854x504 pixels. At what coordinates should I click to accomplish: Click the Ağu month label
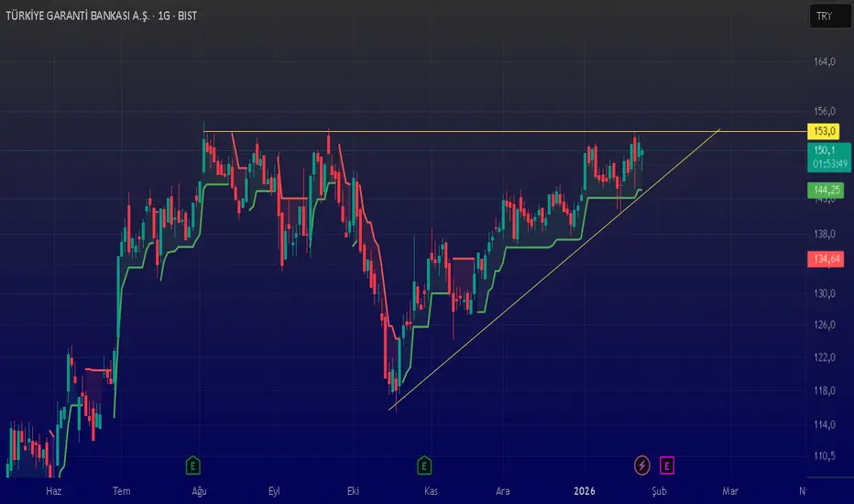click(x=200, y=491)
